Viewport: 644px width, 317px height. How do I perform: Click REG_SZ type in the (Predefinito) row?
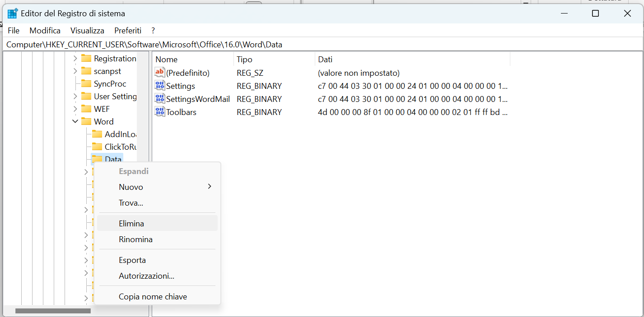[x=250, y=73]
